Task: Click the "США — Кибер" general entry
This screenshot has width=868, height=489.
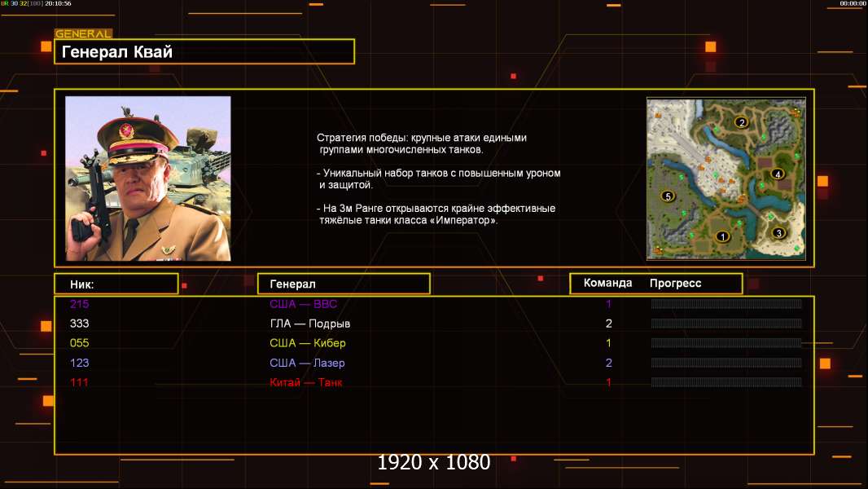Action: (x=308, y=343)
